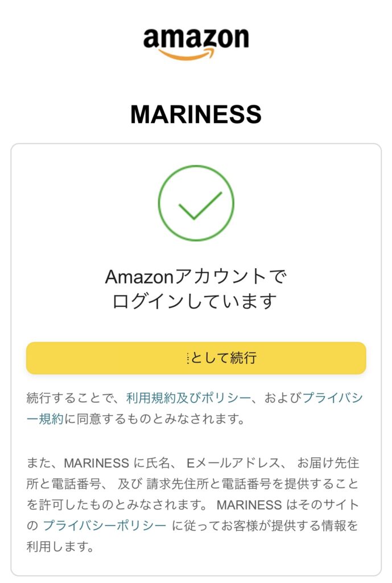Click the Amazon logo at the top
The image size is (392, 583).
pos(196,43)
